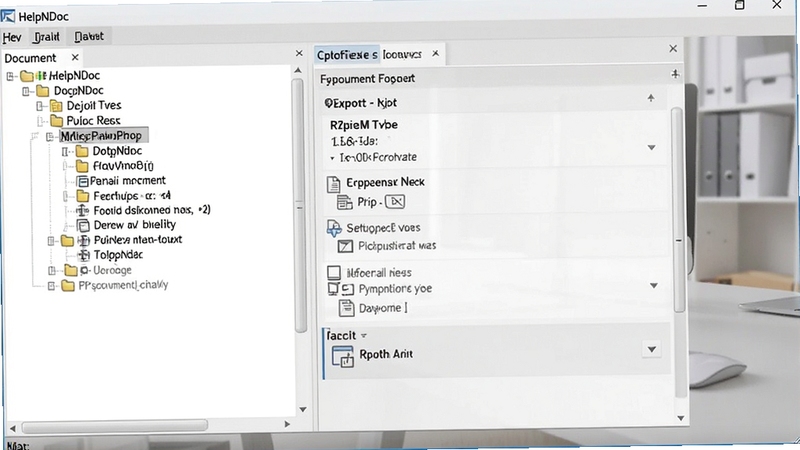
Task: Expand the DotpNdoc subfolder node
Action: click(x=65, y=152)
